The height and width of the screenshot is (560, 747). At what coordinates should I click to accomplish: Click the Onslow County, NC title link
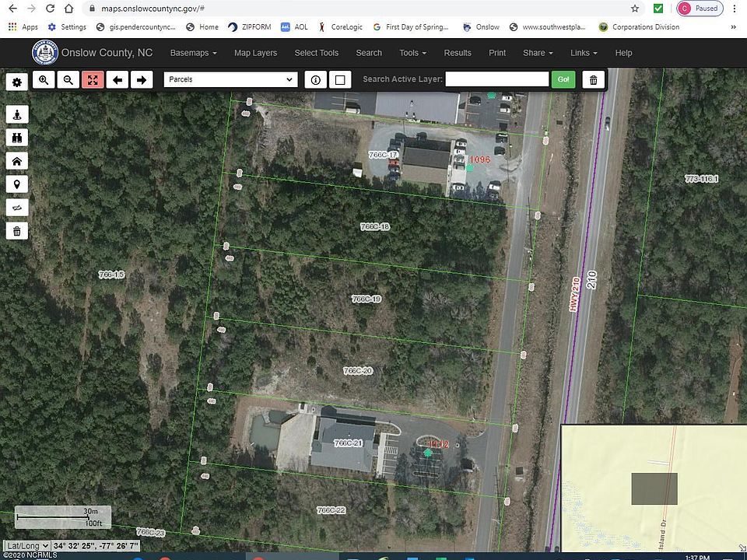[x=107, y=52]
